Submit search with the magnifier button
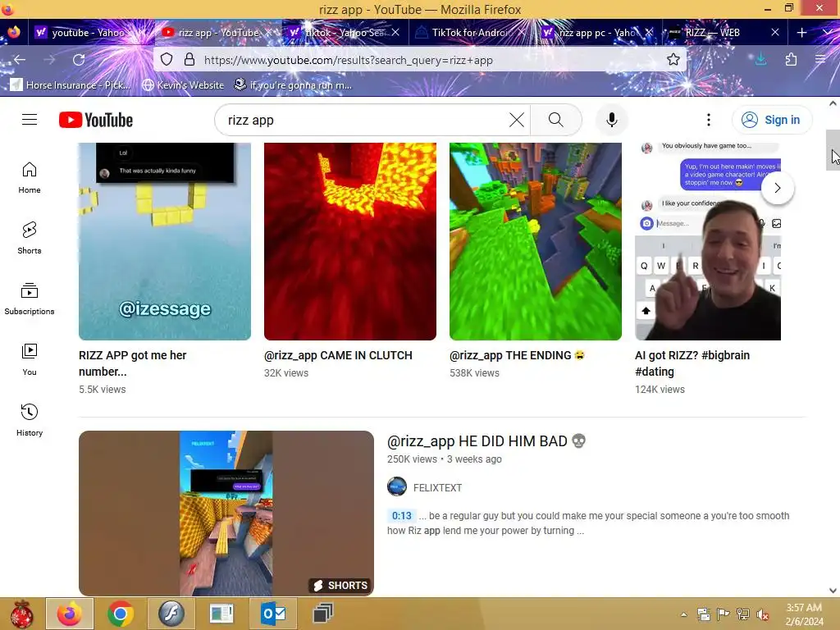Screen dimensions: 840x630 (556, 120)
